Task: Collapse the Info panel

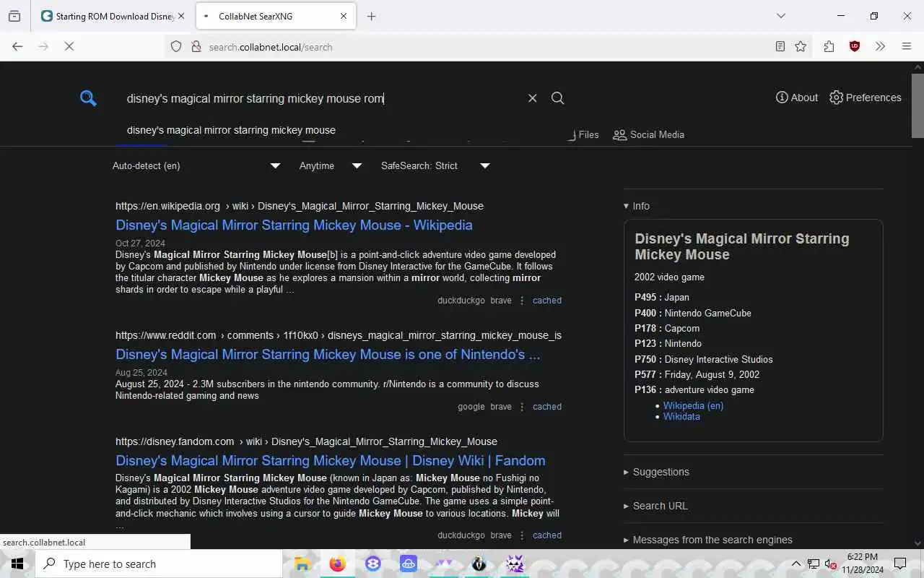Action: point(637,206)
